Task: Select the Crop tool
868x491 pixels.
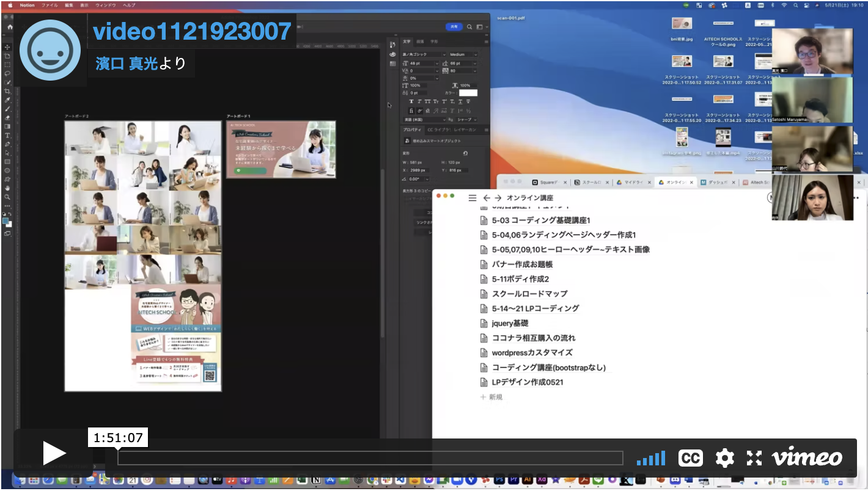Action: click(7, 91)
